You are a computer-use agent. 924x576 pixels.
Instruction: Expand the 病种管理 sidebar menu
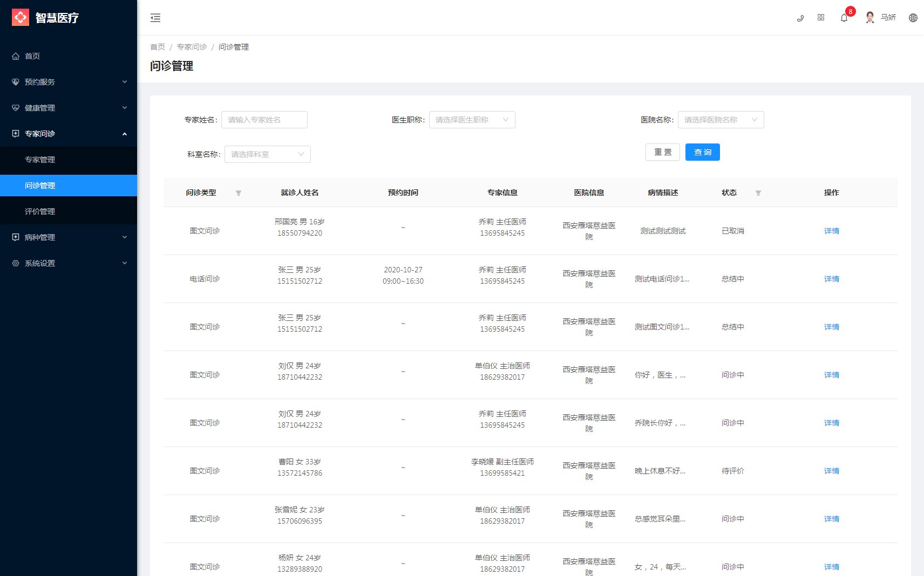point(69,237)
